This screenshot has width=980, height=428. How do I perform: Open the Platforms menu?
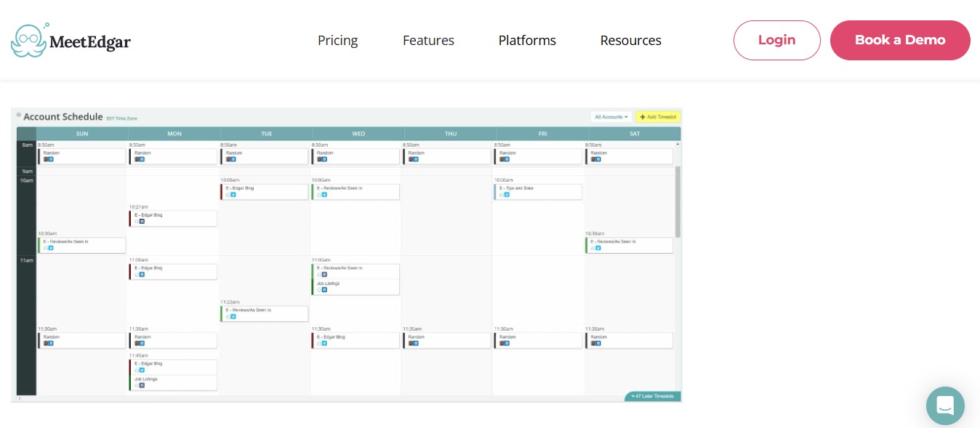point(527,41)
